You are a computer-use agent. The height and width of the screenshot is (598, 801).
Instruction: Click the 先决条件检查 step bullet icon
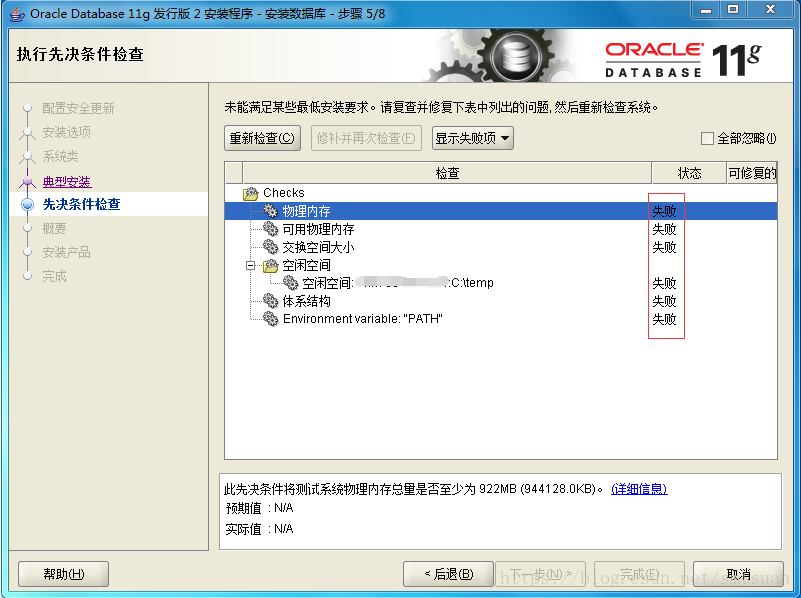[x=28, y=204]
